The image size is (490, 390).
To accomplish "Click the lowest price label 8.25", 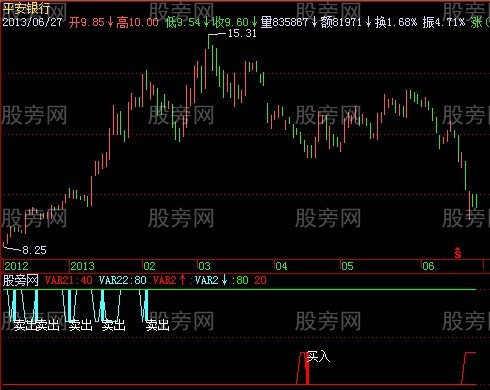I will [34, 250].
